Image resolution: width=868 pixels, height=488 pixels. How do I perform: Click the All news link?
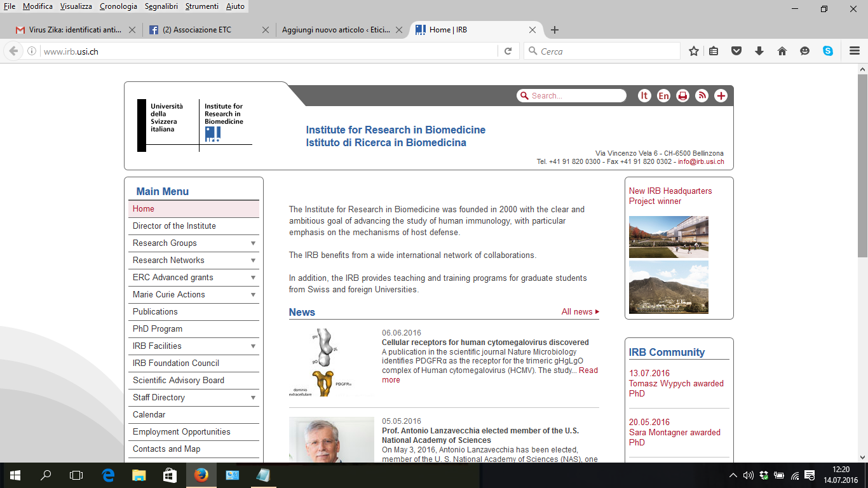pos(580,312)
